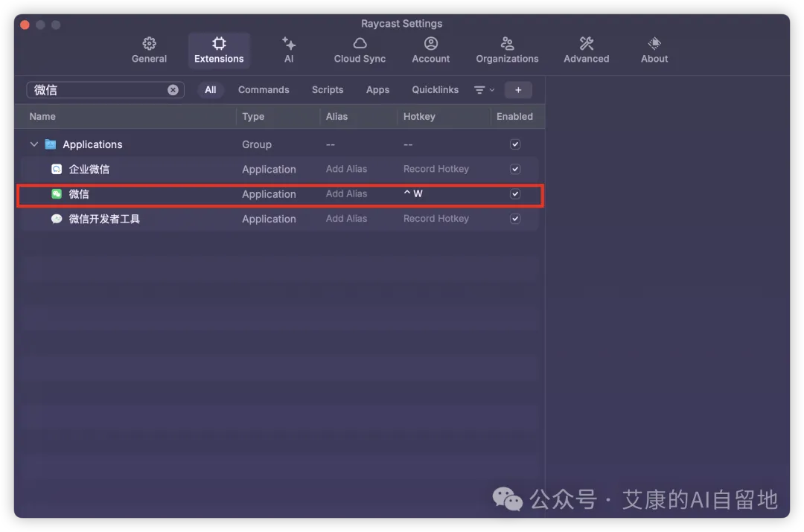Select the All filter

click(210, 90)
